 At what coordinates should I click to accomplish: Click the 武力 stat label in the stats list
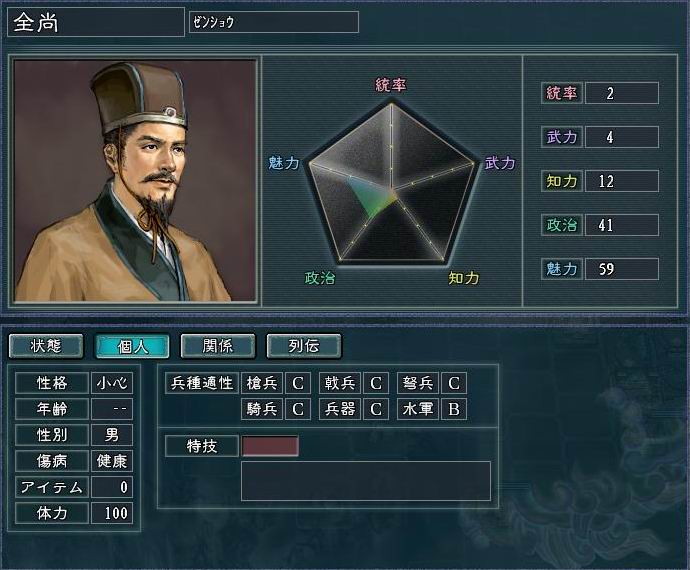click(x=562, y=137)
